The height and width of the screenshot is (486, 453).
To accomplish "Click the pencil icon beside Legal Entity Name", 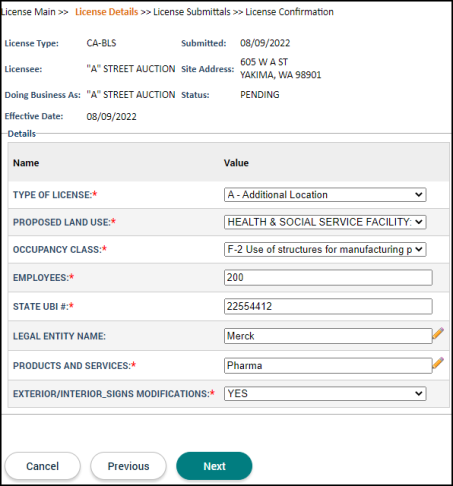I will 438,333.
